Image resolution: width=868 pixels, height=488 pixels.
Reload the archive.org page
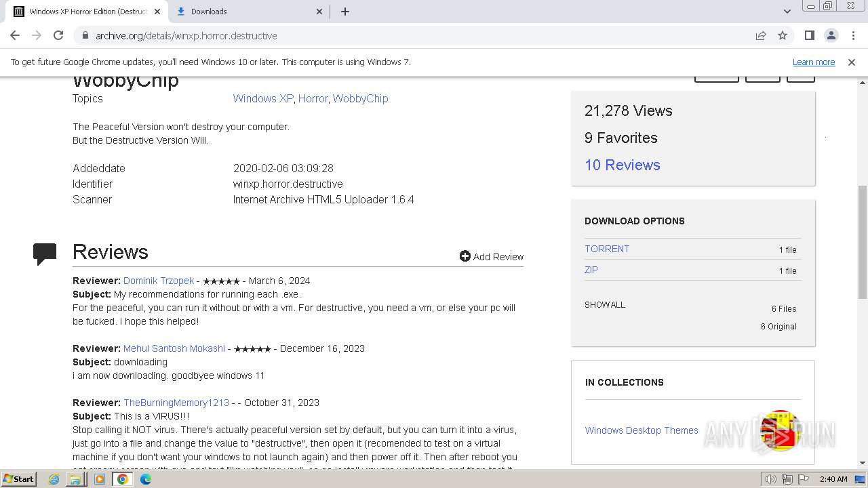point(58,35)
